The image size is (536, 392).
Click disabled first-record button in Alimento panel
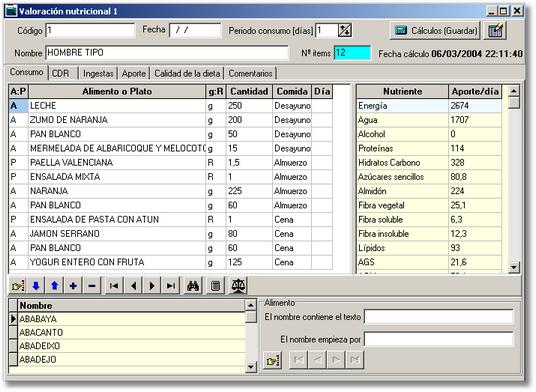pyautogui.click(x=298, y=360)
